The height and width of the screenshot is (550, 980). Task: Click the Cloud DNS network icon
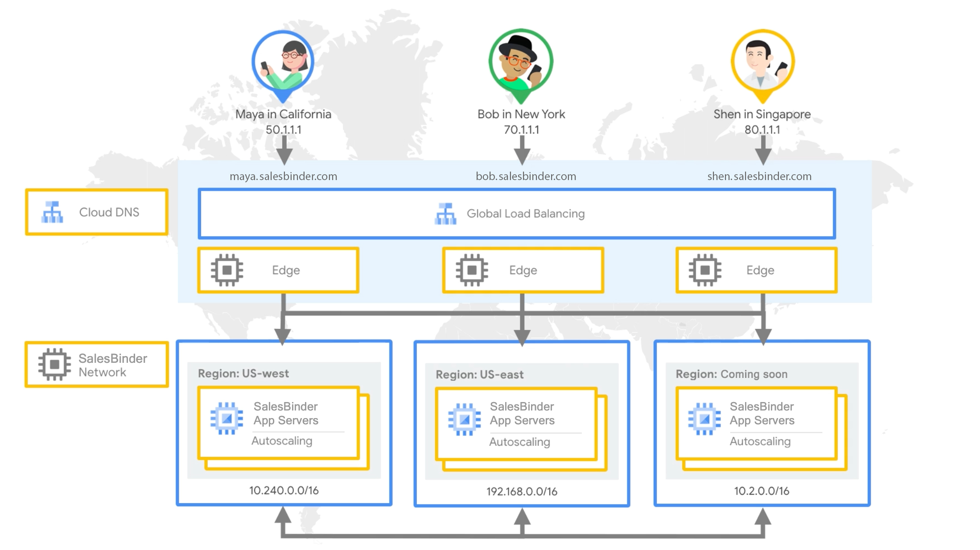coord(52,212)
